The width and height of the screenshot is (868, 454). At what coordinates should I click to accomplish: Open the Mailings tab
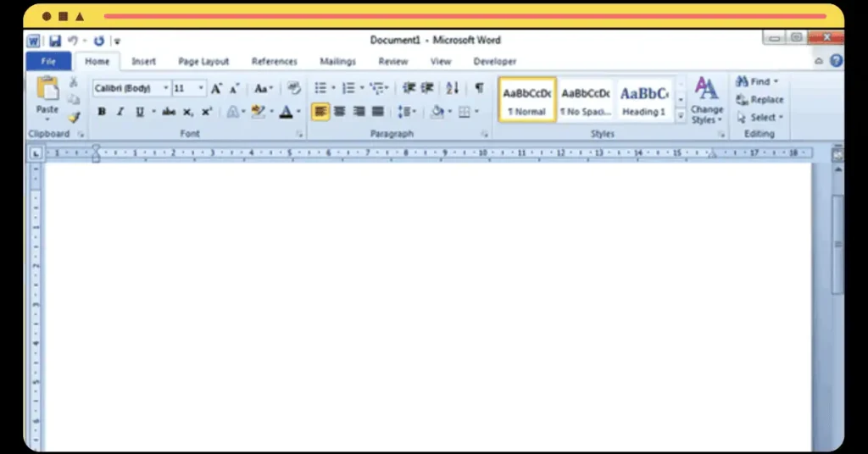(x=337, y=61)
